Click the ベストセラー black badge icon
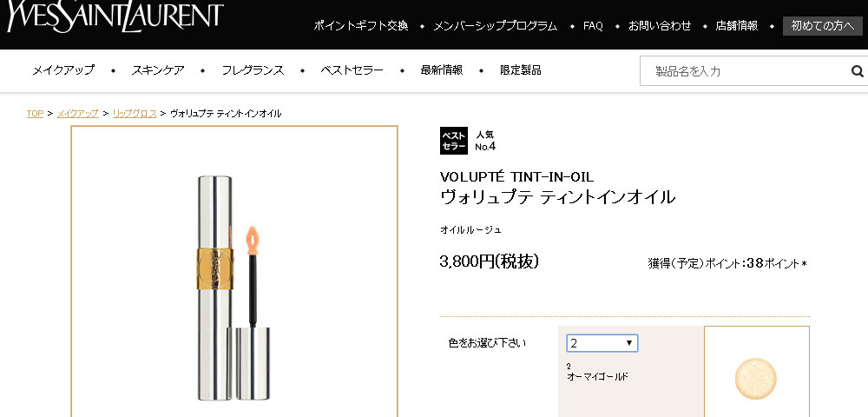868x417 pixels. click(453, 141)
